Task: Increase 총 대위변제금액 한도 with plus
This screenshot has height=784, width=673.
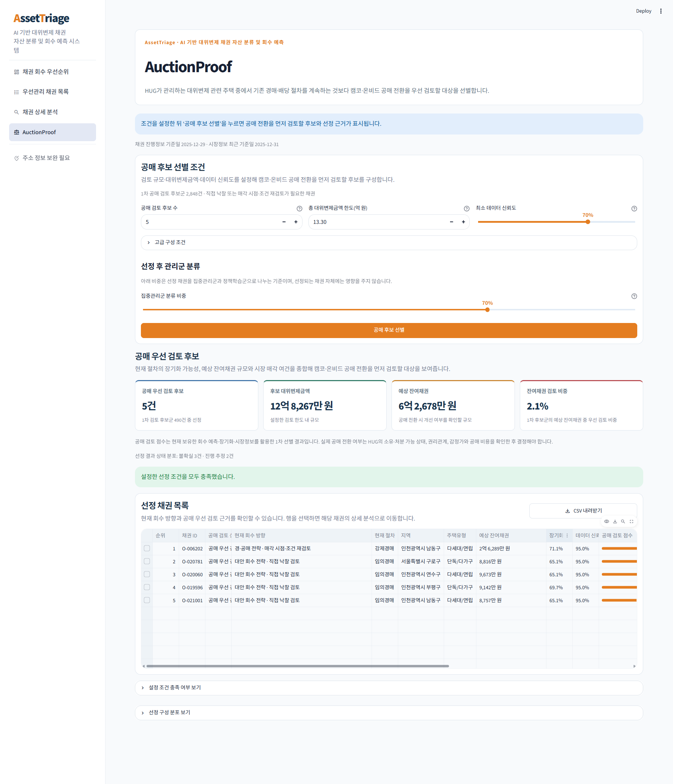Action: [x=463, y=222]
